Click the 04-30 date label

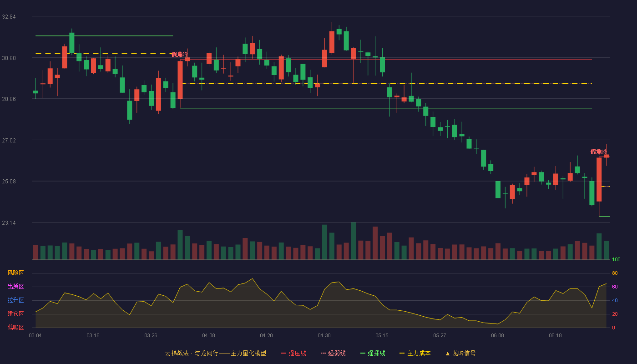click(x=324, y=335)
